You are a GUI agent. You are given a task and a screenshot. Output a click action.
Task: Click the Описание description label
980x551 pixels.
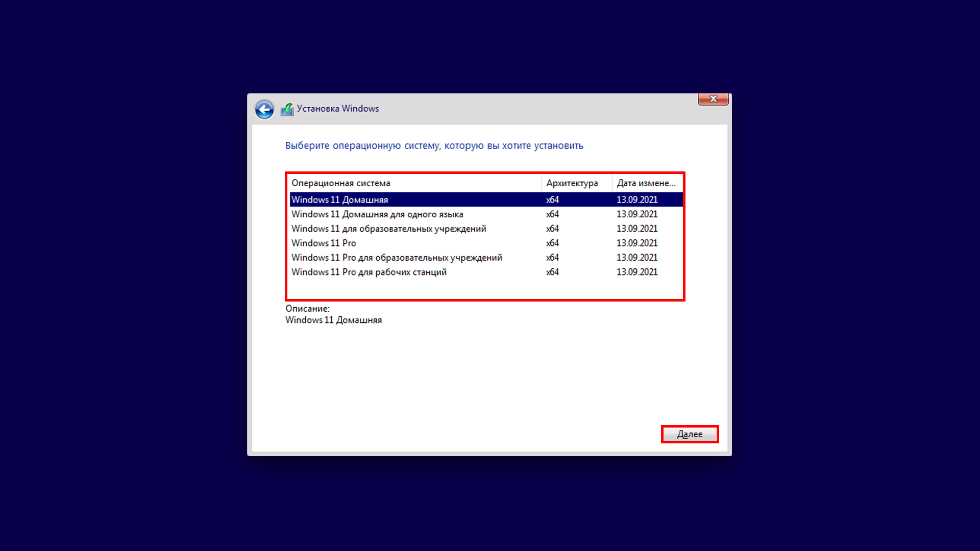click(307, 309)
